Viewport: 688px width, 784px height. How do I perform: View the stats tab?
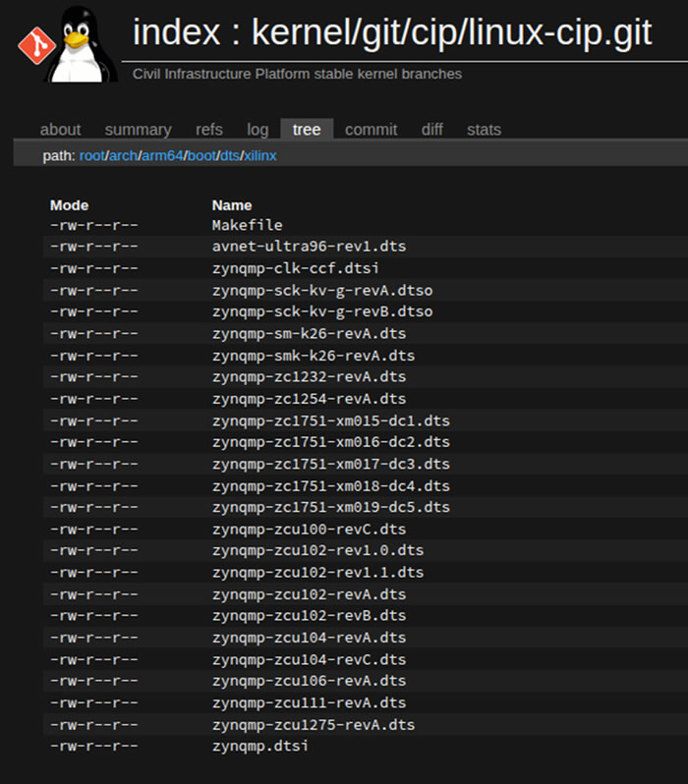[x=484, y=130]
